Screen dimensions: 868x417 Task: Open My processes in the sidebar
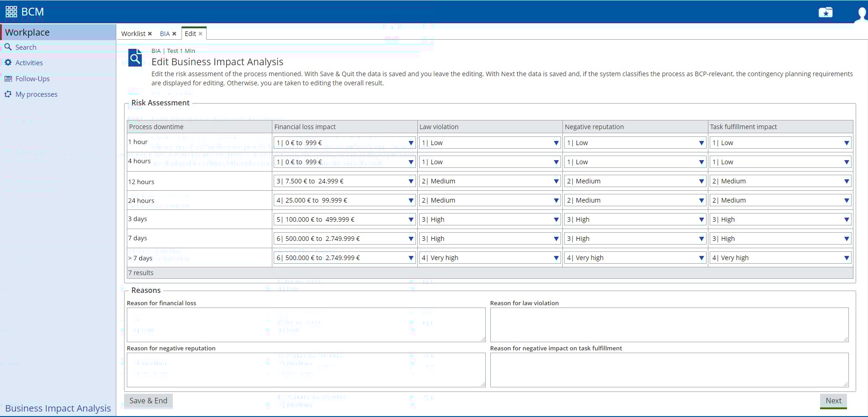[x=36, y=94]
